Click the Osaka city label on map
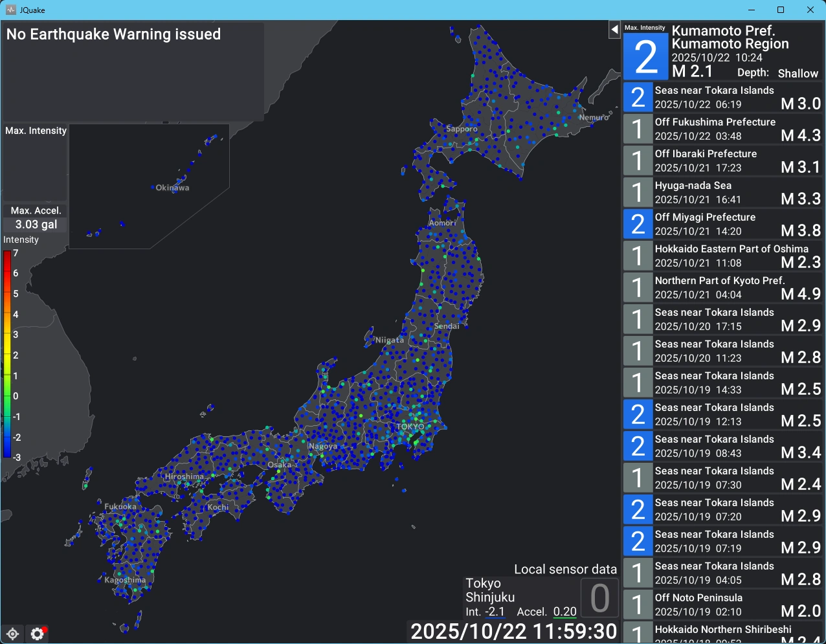The height and width of the screenshot is (644, 826). pos(280,465)
